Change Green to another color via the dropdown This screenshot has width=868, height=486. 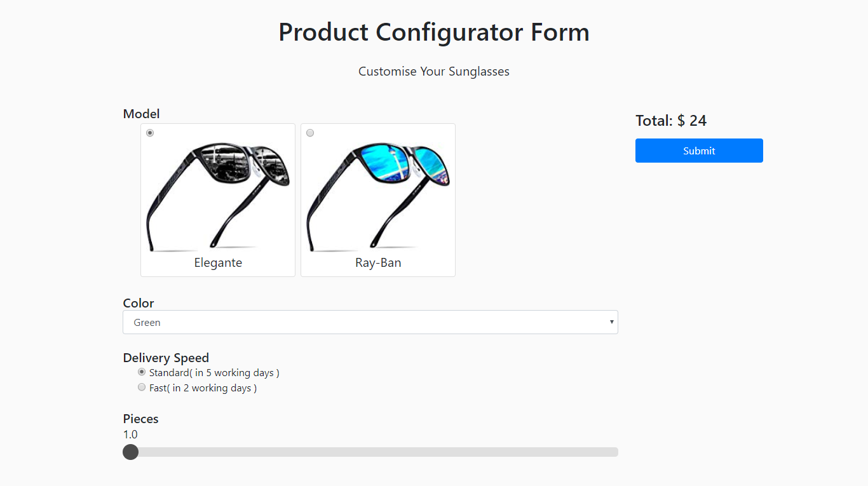pyautogui.click(x=370, y=322)
